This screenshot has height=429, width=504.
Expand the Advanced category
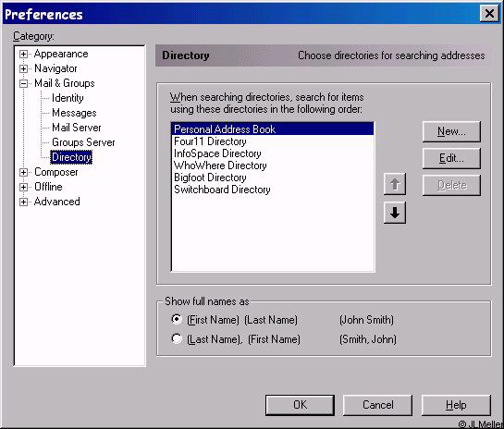(x=23, y=202)
